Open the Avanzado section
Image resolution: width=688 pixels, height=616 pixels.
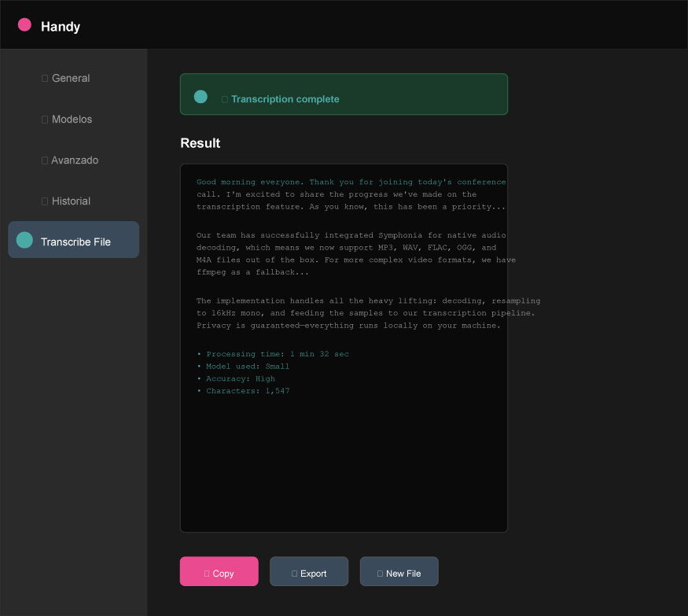click(73, 160)
